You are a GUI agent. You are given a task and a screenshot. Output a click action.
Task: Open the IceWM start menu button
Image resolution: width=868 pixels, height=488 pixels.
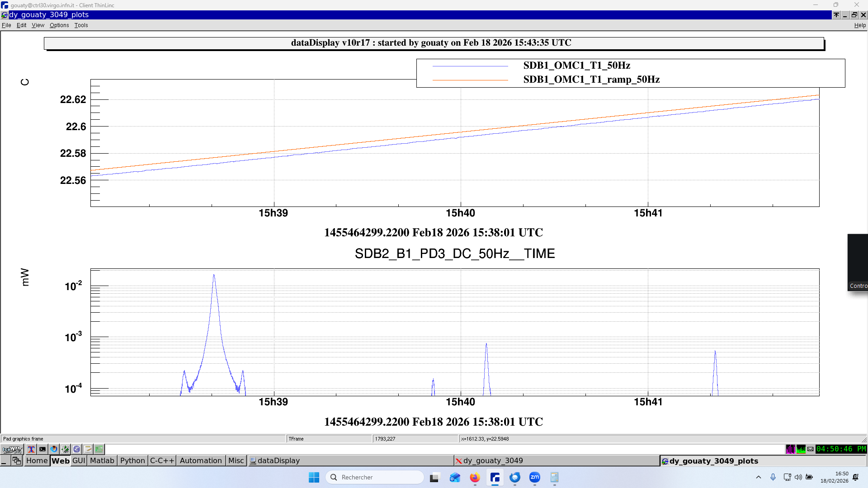click(x=12, y=449)
